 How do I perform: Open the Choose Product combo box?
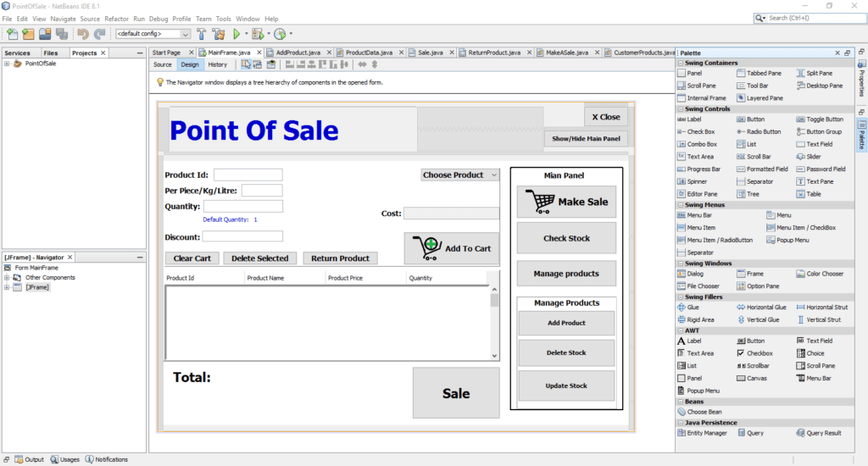pyautogui.click(x=459, y=175)
